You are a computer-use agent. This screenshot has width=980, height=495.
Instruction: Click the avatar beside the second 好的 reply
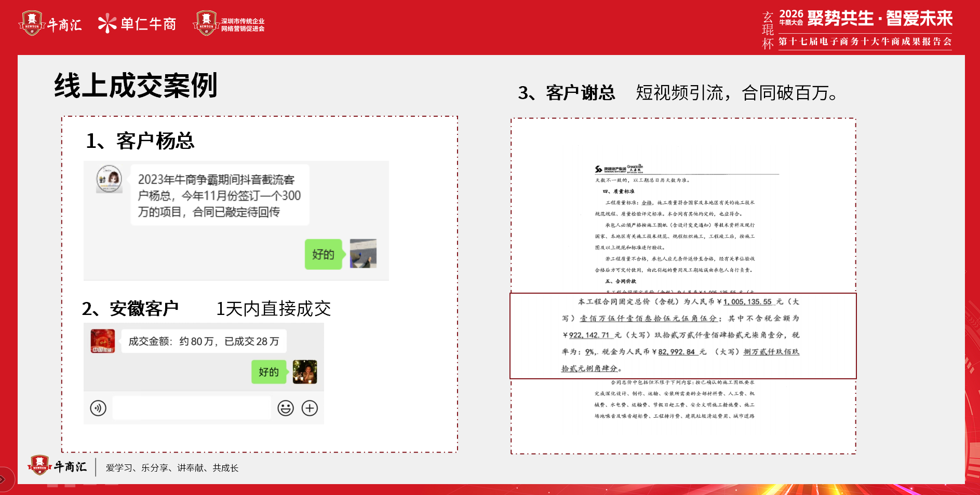305,372
